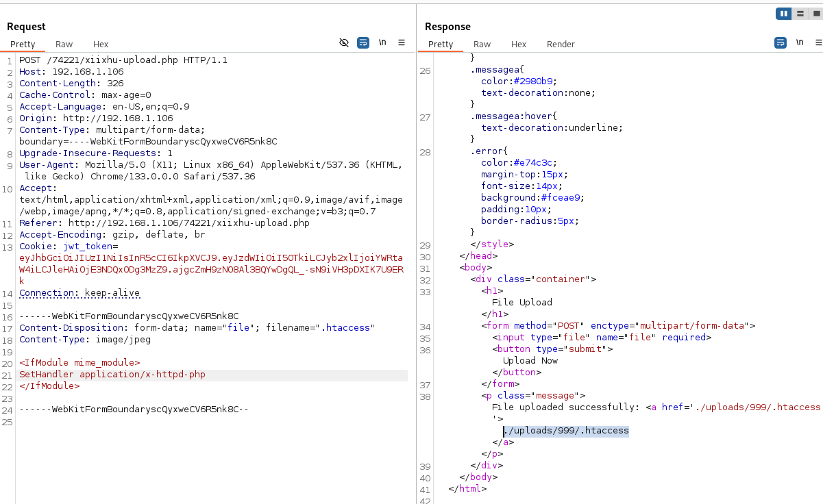This screenshot has width=823, height=504.
Task: Click the Upgrade-Insecure-Requests header
Action: pos(96,153)
